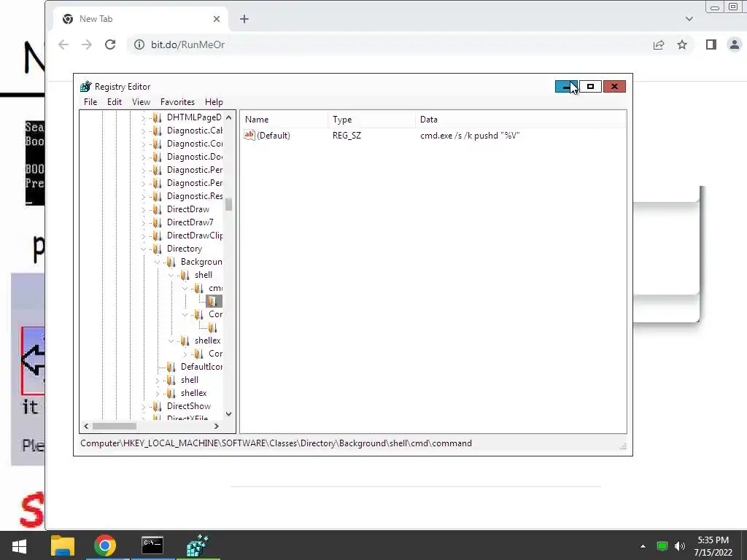The image size is (747, 560).
Task: Open Chrome profile avatar icon
Action: (x=735, y=44)
